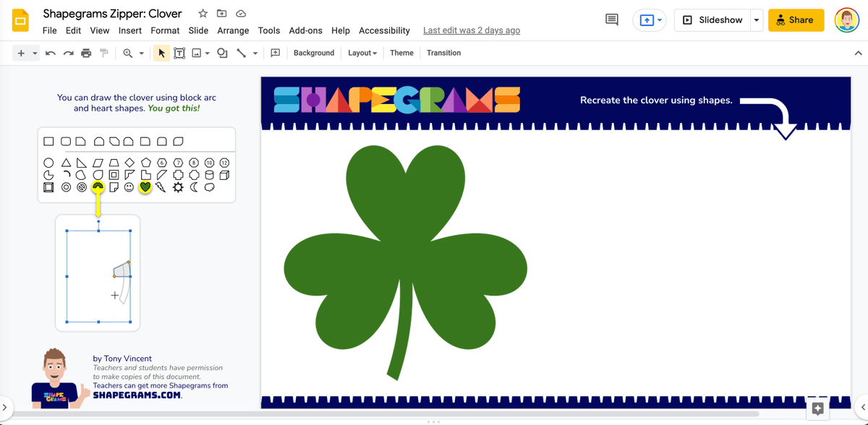The image size is (868, 425).
Task: Select the Text box tool
Action: (x=179, y=52)
